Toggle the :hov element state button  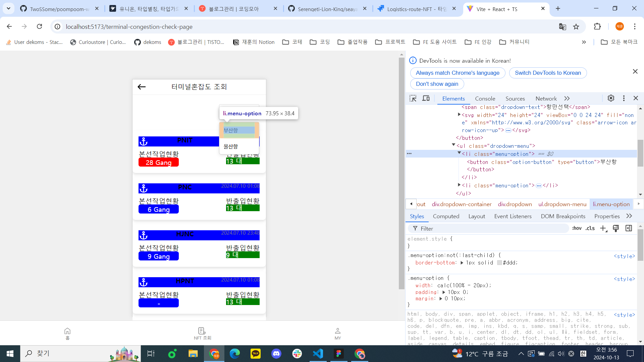[577, 228]
